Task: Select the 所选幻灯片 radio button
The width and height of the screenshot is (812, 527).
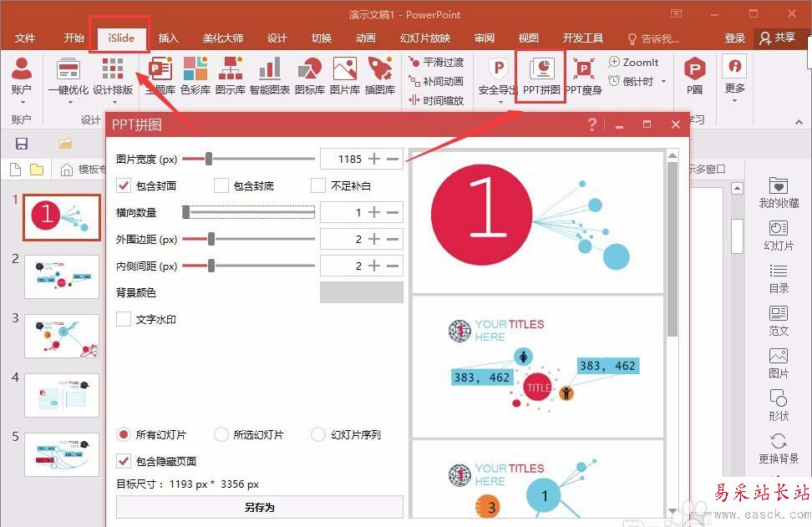Action: tap(221, 433)
